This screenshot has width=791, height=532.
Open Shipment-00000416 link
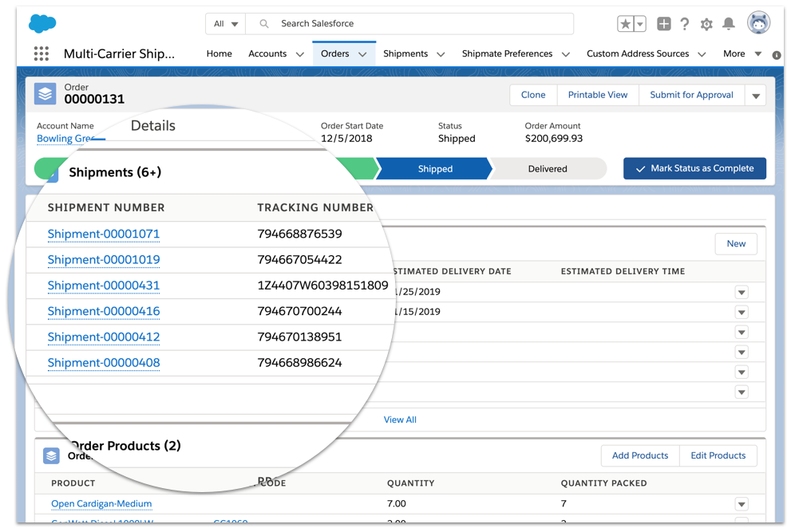click(104, 311)
